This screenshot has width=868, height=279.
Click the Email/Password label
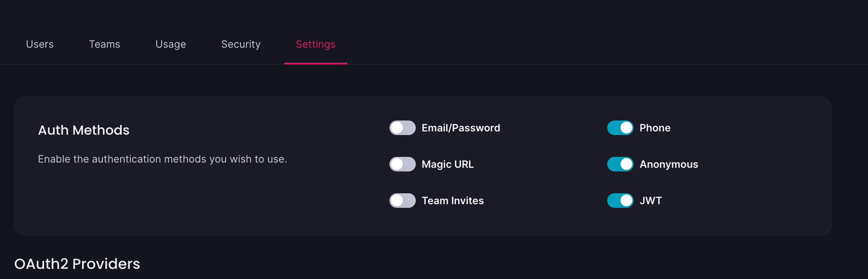pos(461,128)
